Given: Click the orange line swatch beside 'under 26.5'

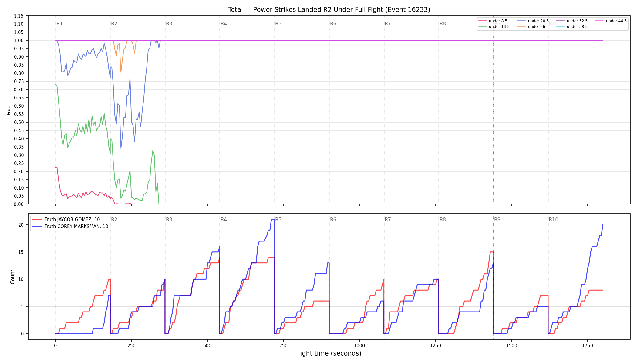Looking at the screenshot, I should pos(522,27).
